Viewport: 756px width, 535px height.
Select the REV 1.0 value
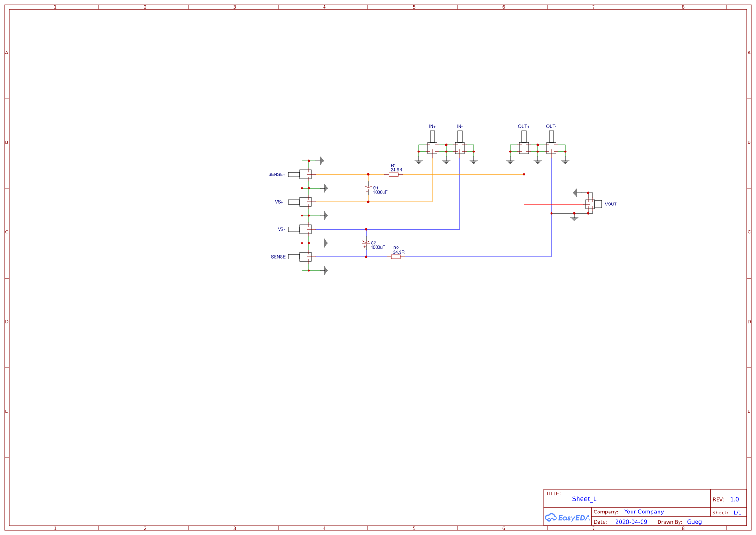[x=734, y=499]
